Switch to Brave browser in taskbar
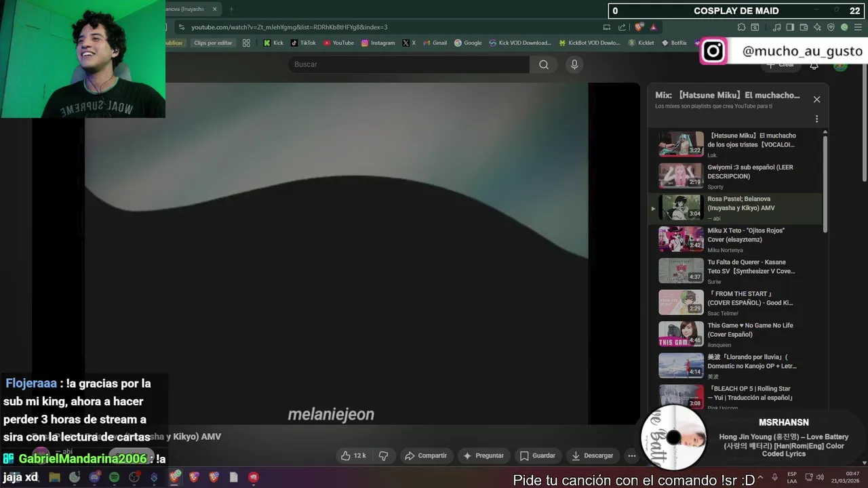The width and height of the screenshot is (868, 488). (x=174, y=477)
